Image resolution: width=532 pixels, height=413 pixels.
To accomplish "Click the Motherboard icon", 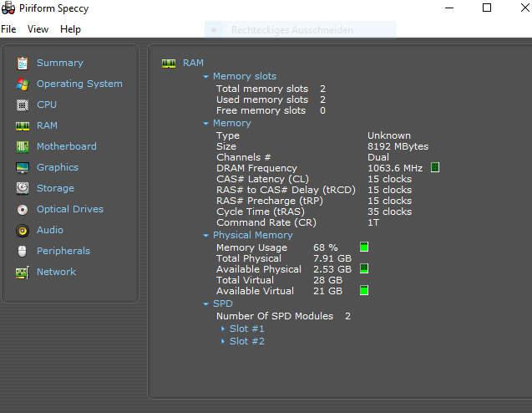I will [23, 147].
